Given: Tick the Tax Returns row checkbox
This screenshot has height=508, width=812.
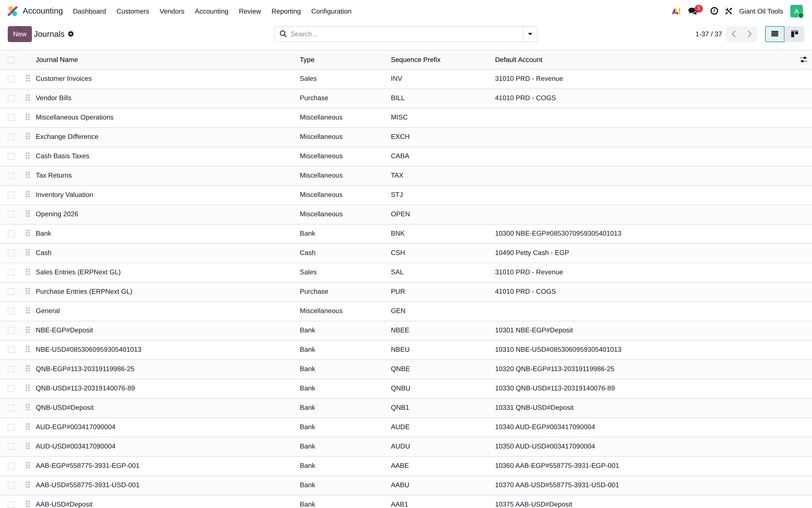Looking at the screenshot, I should [x=11, y=175].
